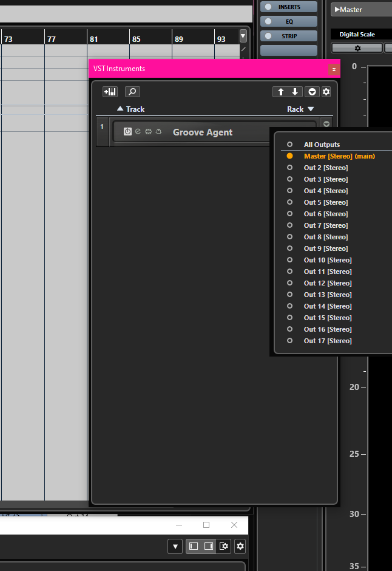The height and width of the screenshot is (571, 392).
Task: Click the Digital Scale label
Action: 357,34
